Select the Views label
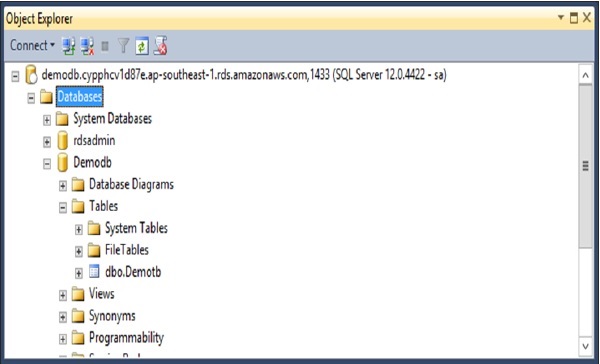The height and width of the screenshot is (364, 600). point(101,294)
